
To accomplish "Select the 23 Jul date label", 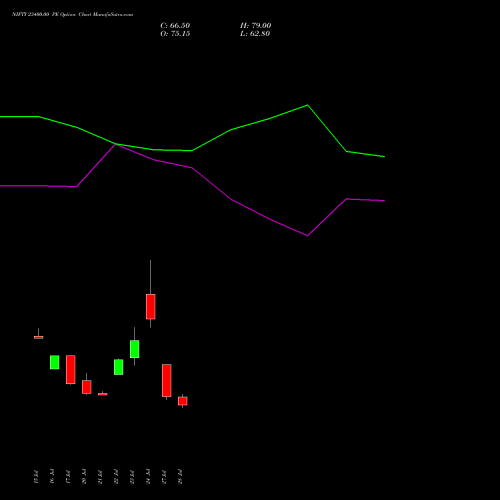I will pos(132,477).
